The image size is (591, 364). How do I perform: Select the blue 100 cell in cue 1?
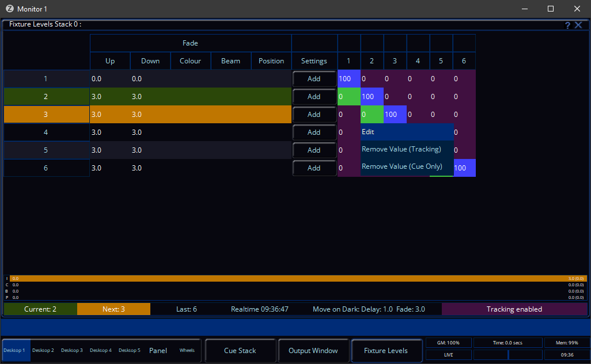click(x=348, y=79)
